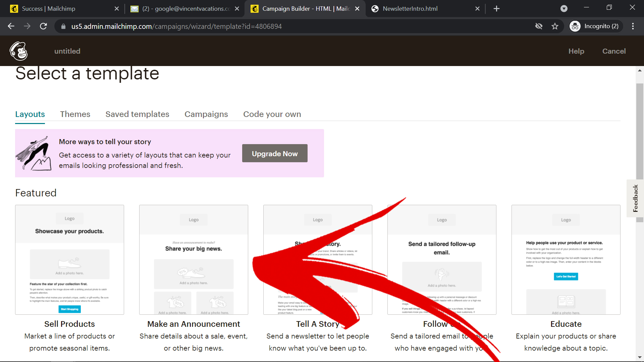Click the vertical scrollbar thumb

[640, 153]
